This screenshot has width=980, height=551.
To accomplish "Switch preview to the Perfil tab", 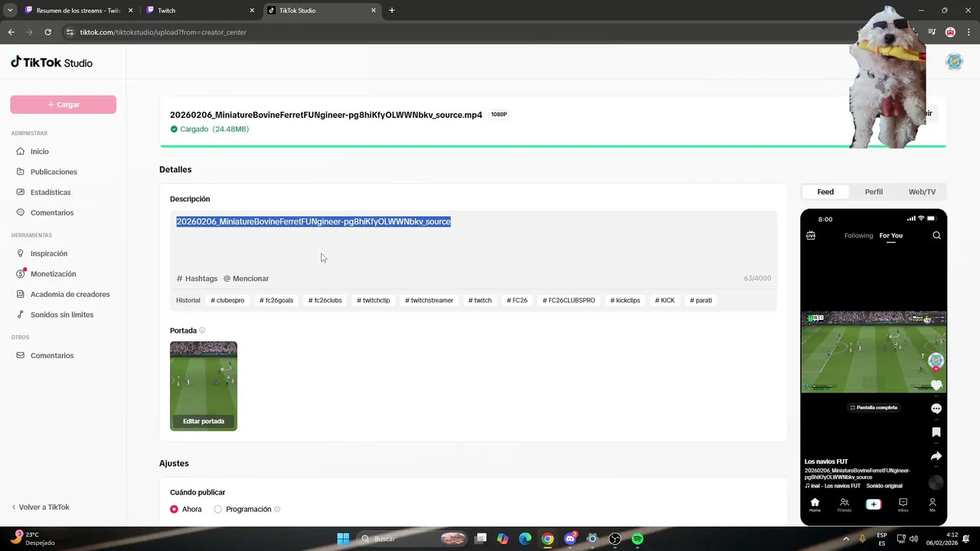I will (874, 192).
